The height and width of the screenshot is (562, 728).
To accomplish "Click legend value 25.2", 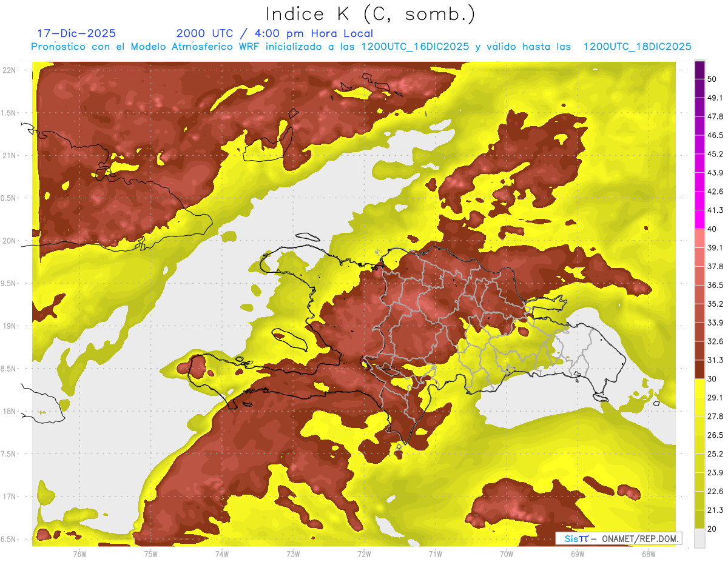I will tap(715, 454).
